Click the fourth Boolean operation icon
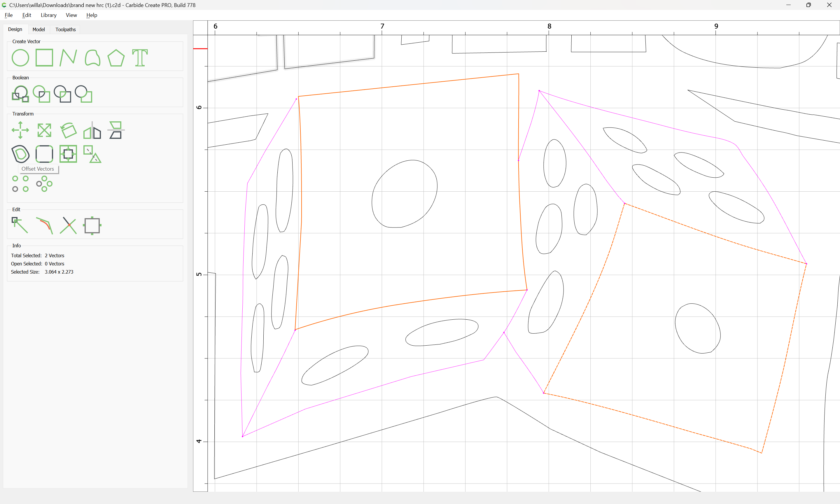Screen dimensions: 840x504 point(83,94)
